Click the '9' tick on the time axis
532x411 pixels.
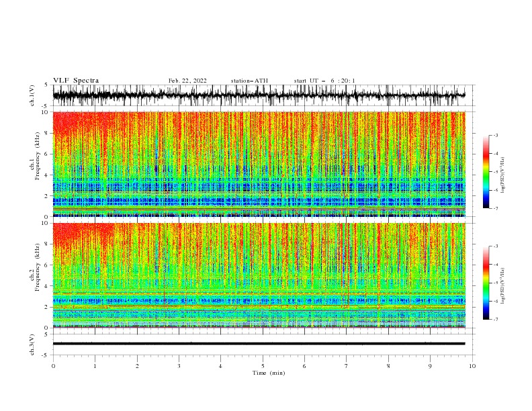[430, 366]
